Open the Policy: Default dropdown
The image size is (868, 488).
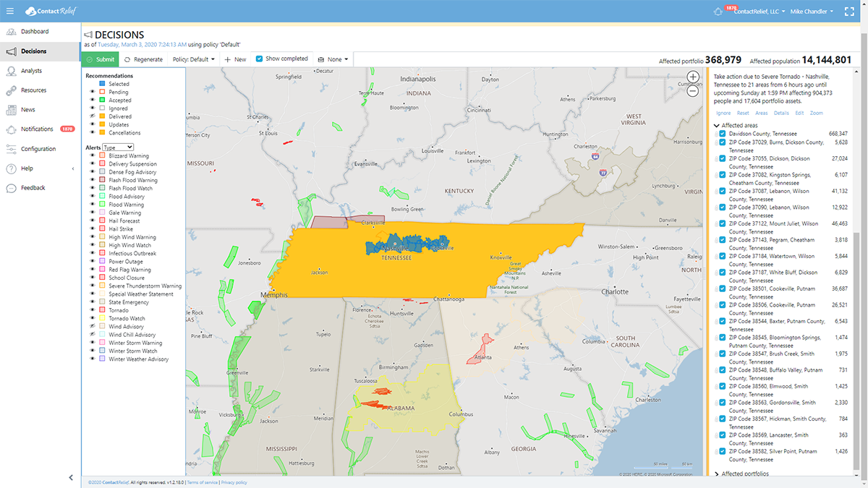pos(194,59)
